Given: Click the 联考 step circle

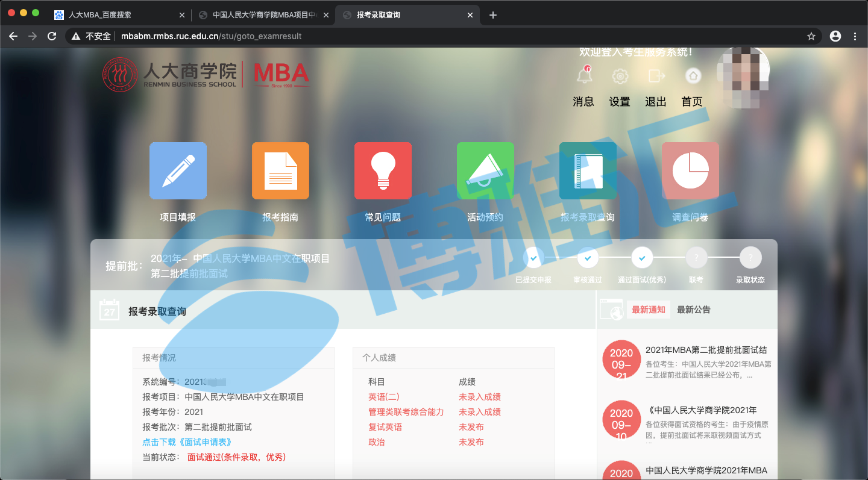Looking at the screenshot, I should 696,258.
